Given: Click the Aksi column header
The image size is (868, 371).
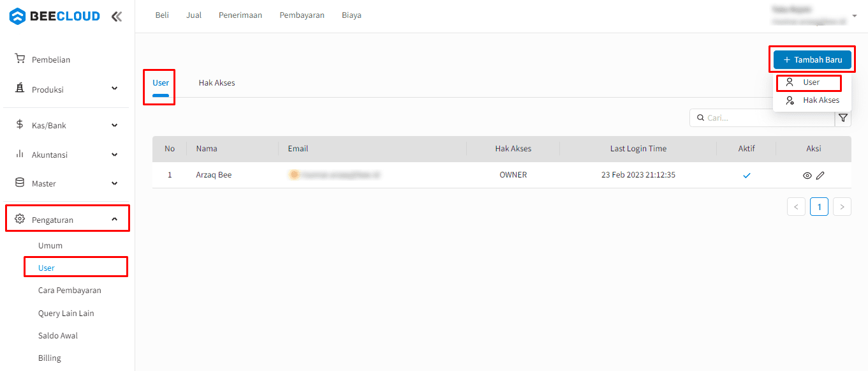Looking at the screenshot, I should tap(814, 149).
